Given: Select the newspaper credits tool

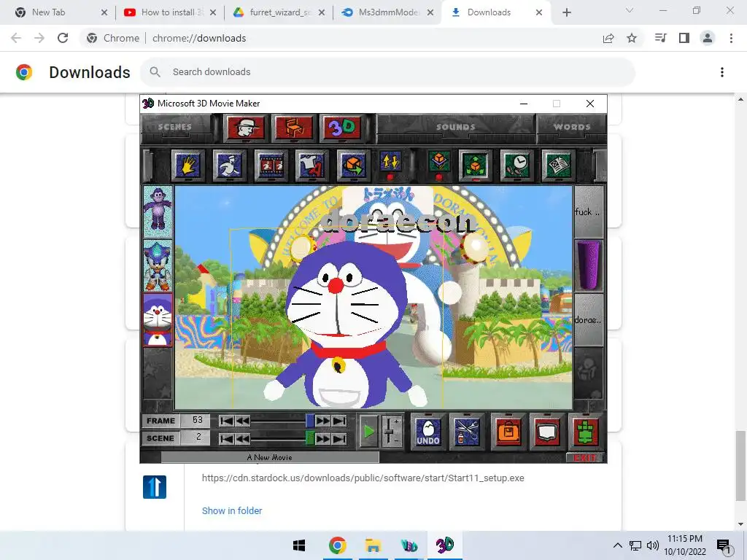Looking at the screenshot, I should click(558, 166).
